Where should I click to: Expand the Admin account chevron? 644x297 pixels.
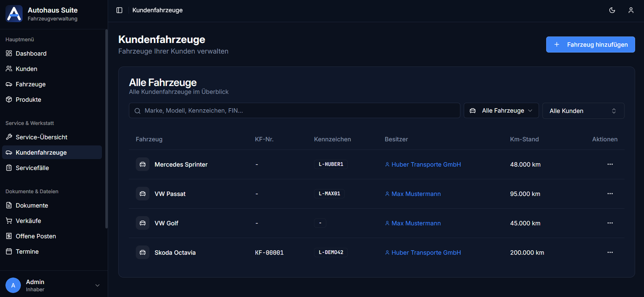[x=97, y=285]
